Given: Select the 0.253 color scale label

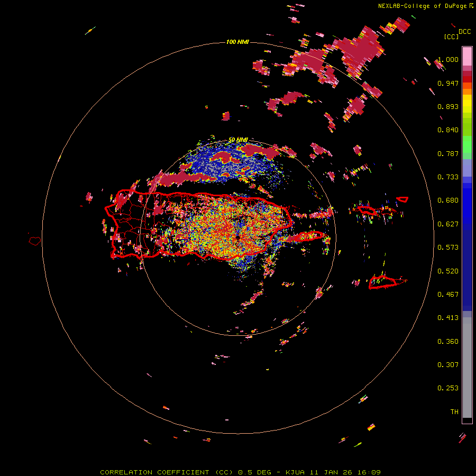Looking at the screenshot, I should (448, 388).
